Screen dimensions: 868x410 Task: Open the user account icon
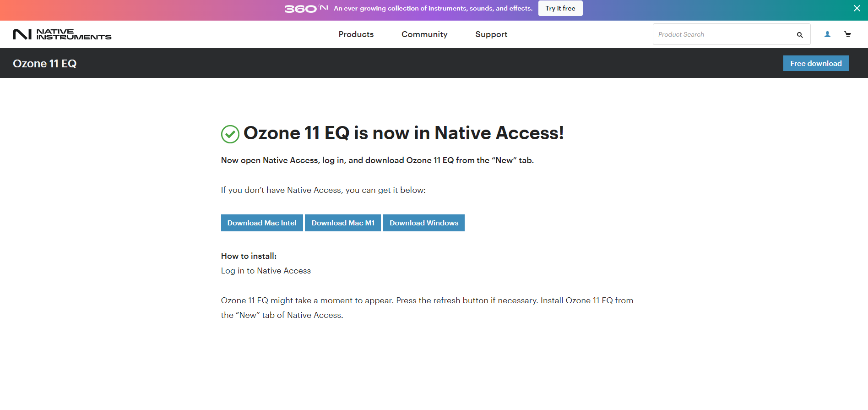827,34
